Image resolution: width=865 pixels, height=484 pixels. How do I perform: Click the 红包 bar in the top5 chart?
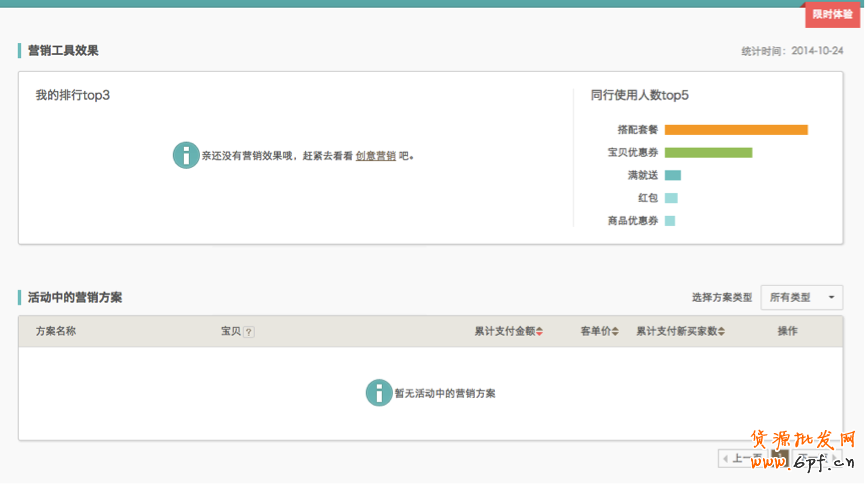[671, 198]
